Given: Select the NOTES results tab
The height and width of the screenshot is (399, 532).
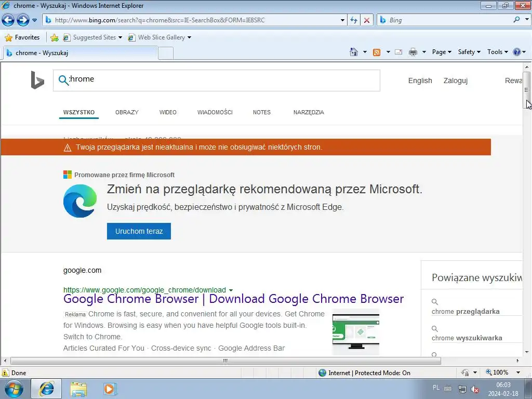Looking at the screenshot, I should pos(262,112).
